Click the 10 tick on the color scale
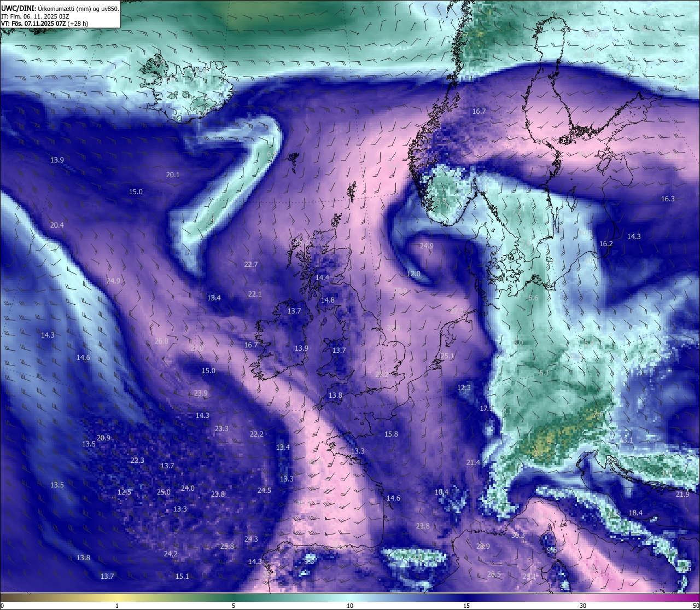 350,606
